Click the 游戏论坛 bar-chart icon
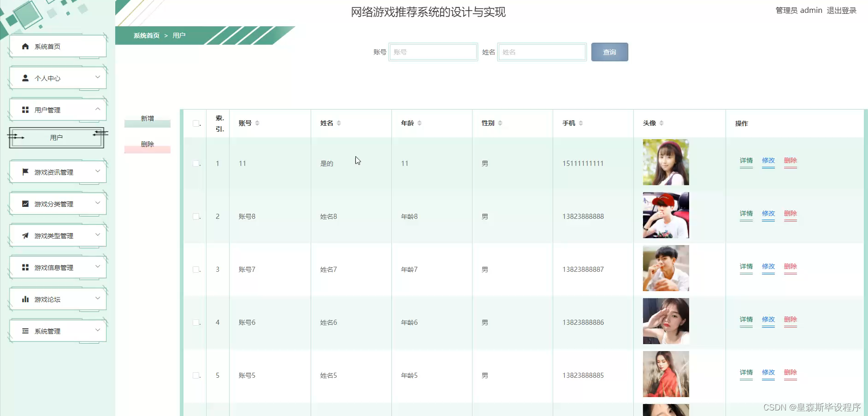The image size is (868, 416). (x=24, y=299)
